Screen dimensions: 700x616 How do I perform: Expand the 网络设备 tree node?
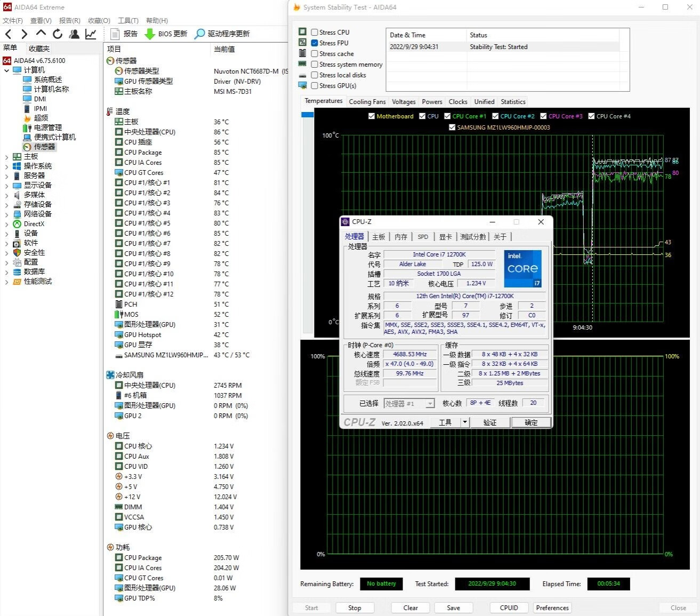6,214
